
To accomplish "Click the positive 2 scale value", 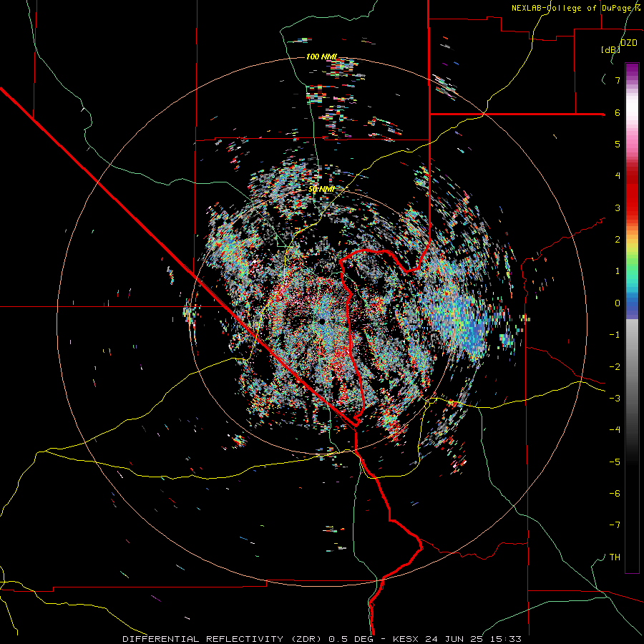I will (x=618, y=240).
